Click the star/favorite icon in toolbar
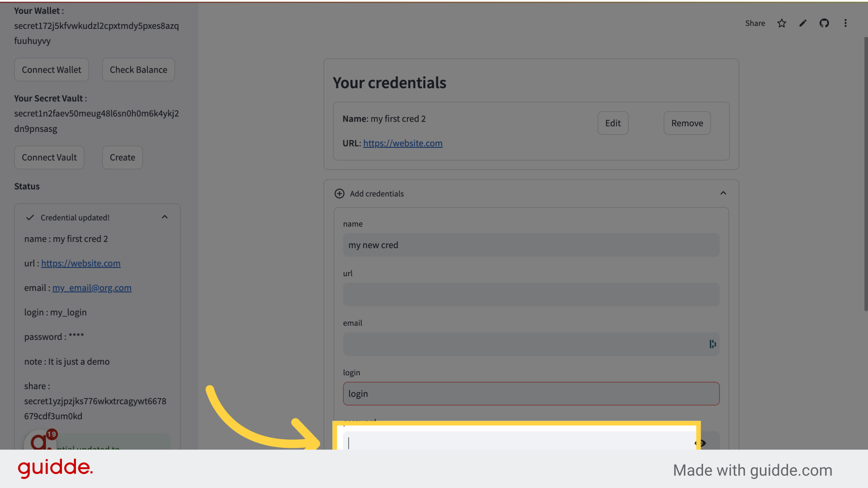Viewport: 868px width, 488px height. (x=782, y=23)
